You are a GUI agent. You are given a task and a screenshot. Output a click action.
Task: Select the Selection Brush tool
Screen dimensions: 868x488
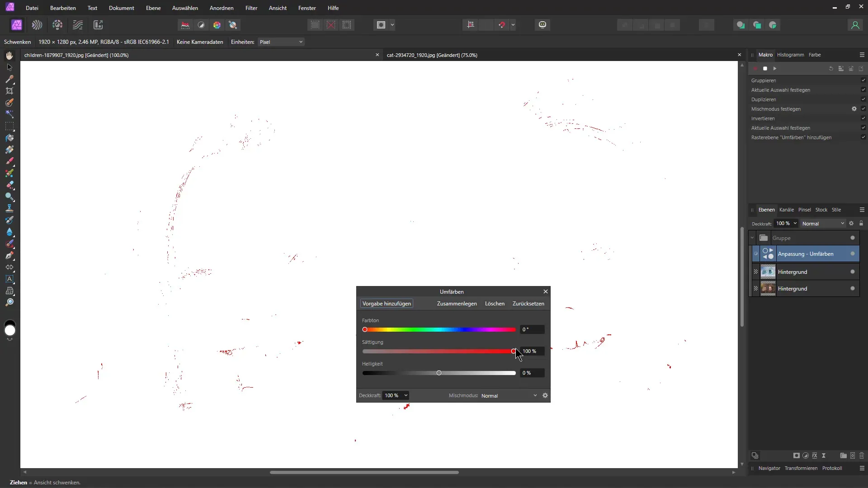point(9,103)
